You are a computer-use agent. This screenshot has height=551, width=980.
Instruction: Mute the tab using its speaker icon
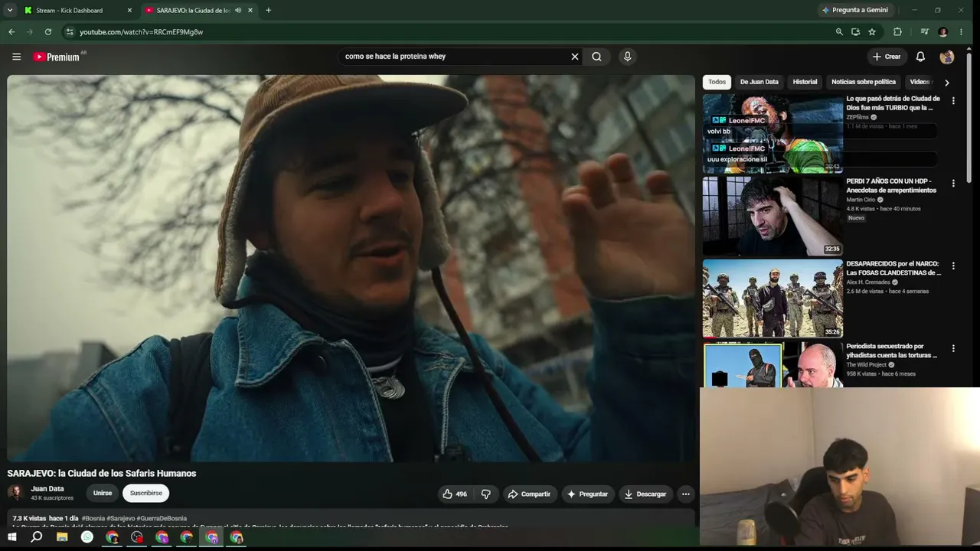pyautogui.click(x=238, y=11)
